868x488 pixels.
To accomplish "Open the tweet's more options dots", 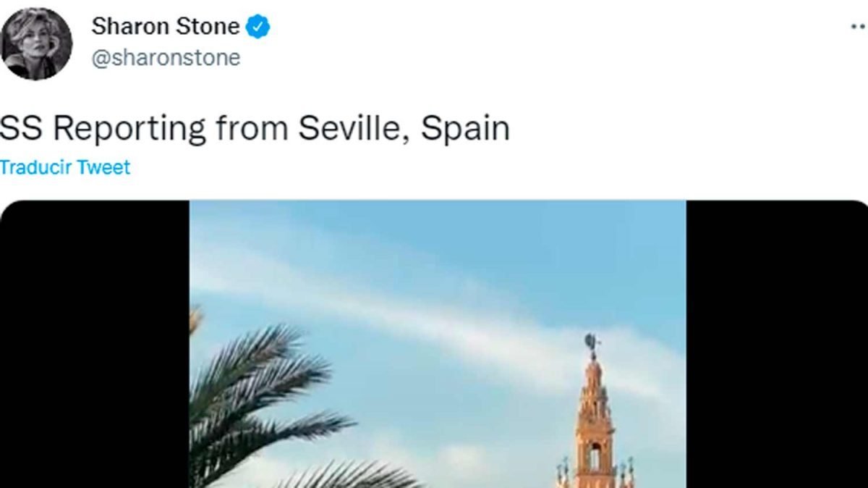I will [x=858, y=26].
